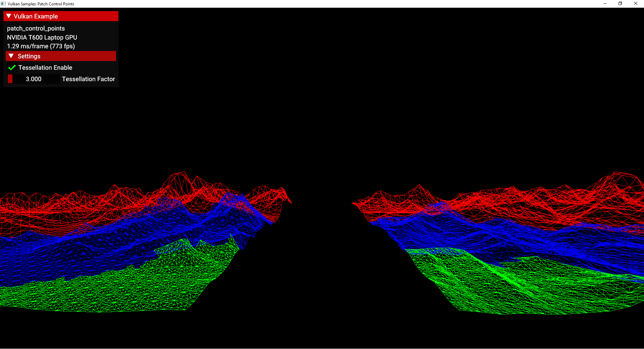The width and height of the screenshot is (644, 349).
Task: Click the ms/frame fps counter text
Action: (x=41, y=46)
